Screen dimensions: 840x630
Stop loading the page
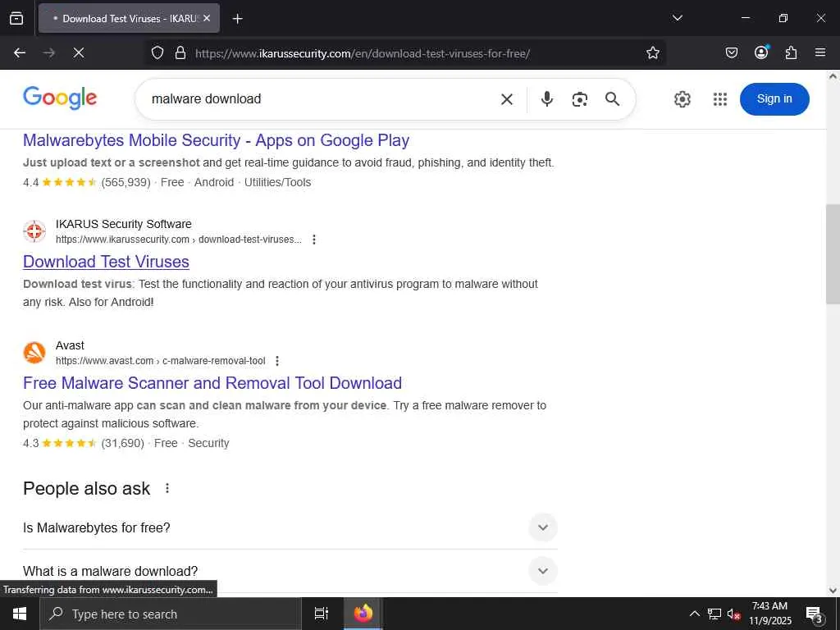[79, 52]
